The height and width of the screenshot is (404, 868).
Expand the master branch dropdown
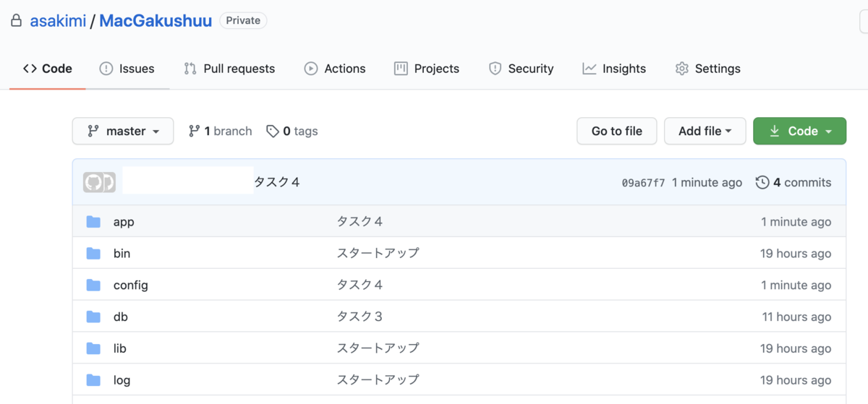click(x=123, y=131)
